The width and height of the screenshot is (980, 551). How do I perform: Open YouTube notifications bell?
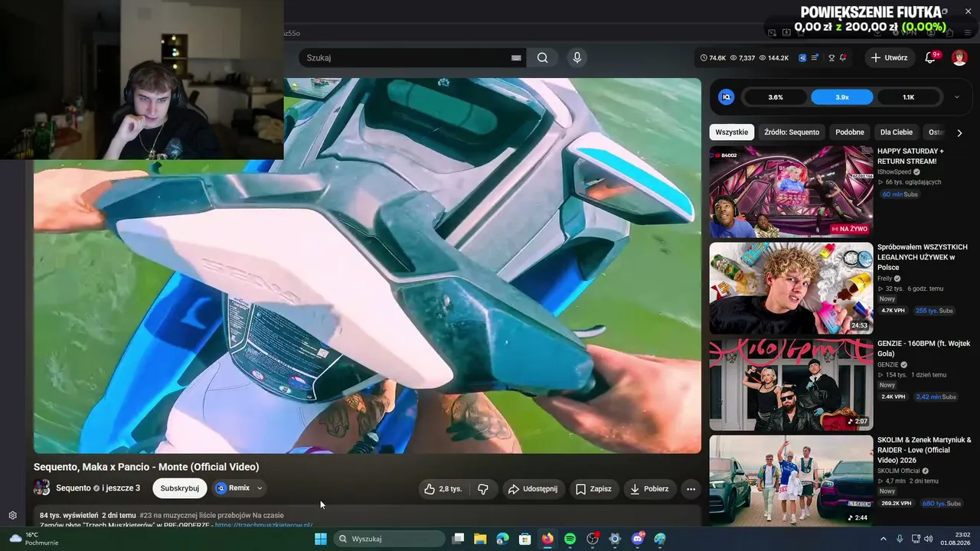(x=930, y=57)
